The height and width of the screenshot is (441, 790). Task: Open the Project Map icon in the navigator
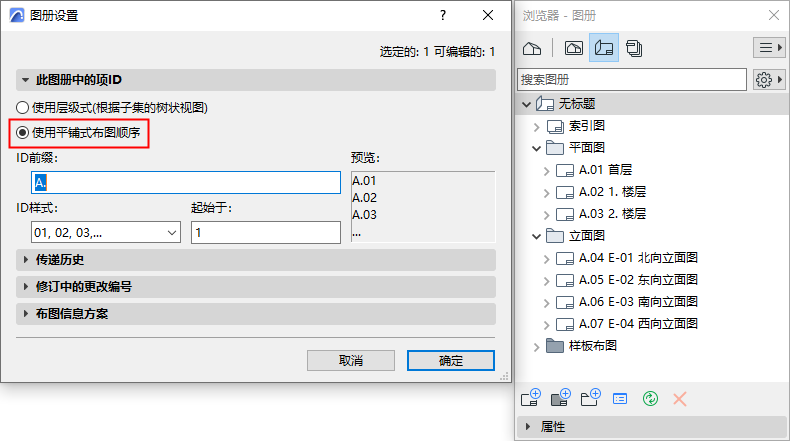tap(532, 48)
